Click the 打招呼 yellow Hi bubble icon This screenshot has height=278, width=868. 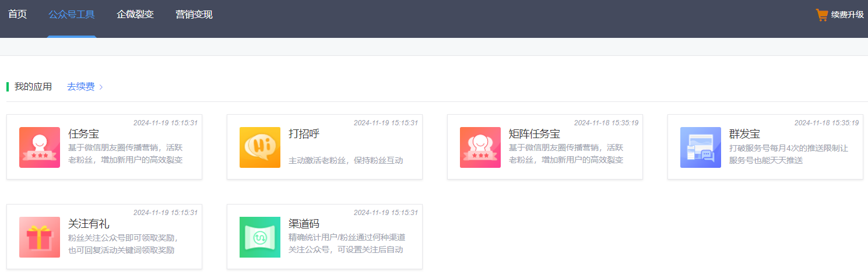(x=260, y=147)
